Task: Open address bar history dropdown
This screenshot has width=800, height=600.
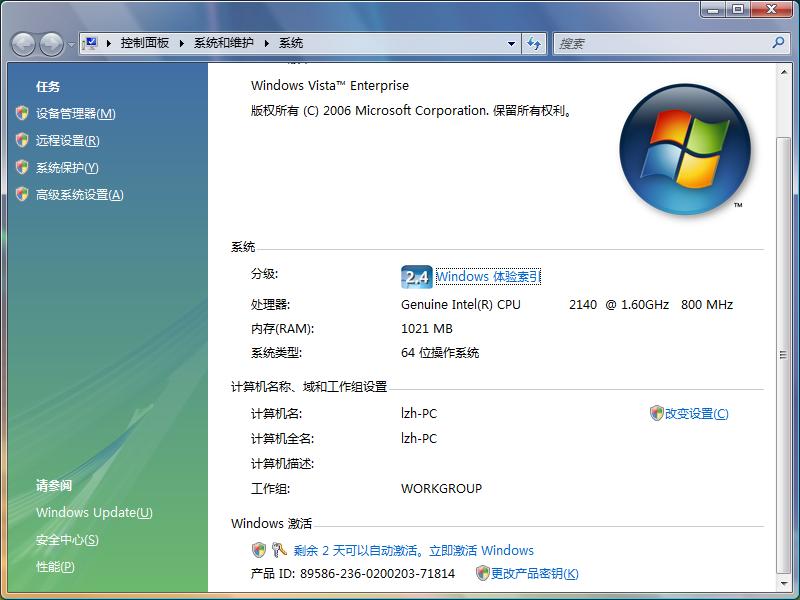Action: 511,44
